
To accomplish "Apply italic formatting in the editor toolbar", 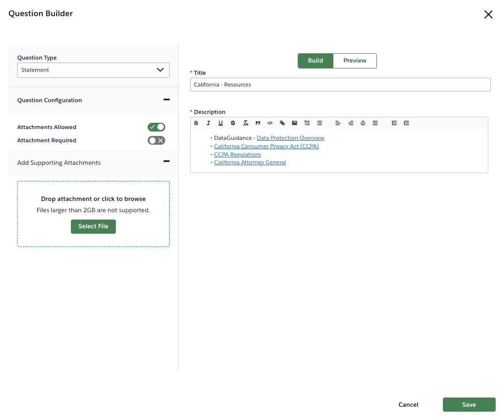I will [x=208, y=123].
